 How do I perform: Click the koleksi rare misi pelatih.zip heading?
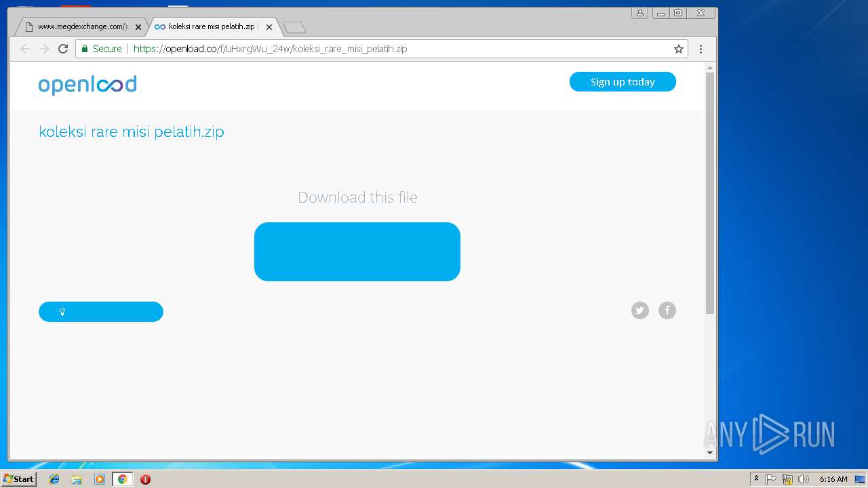(x=132, y=131)
